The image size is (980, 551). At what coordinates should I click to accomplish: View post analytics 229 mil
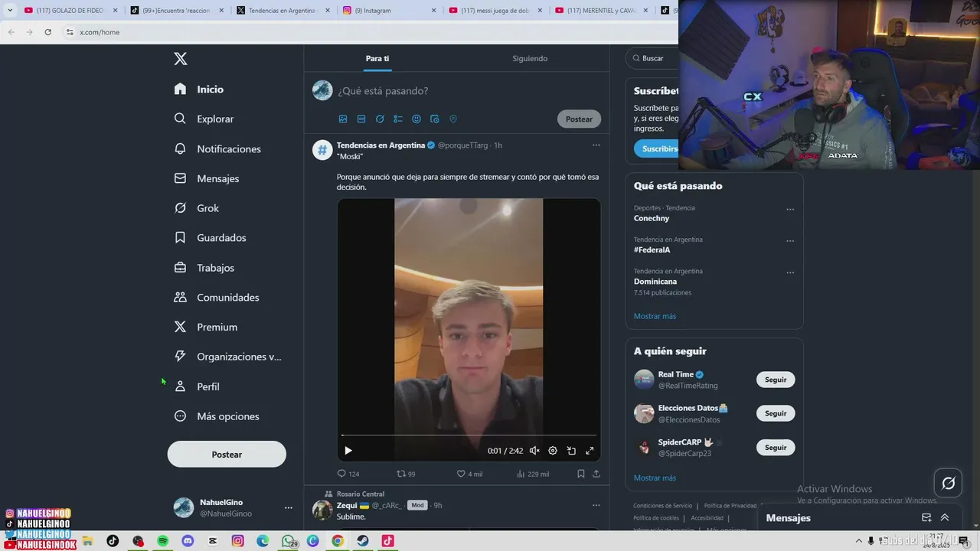[x=533, y=474]
